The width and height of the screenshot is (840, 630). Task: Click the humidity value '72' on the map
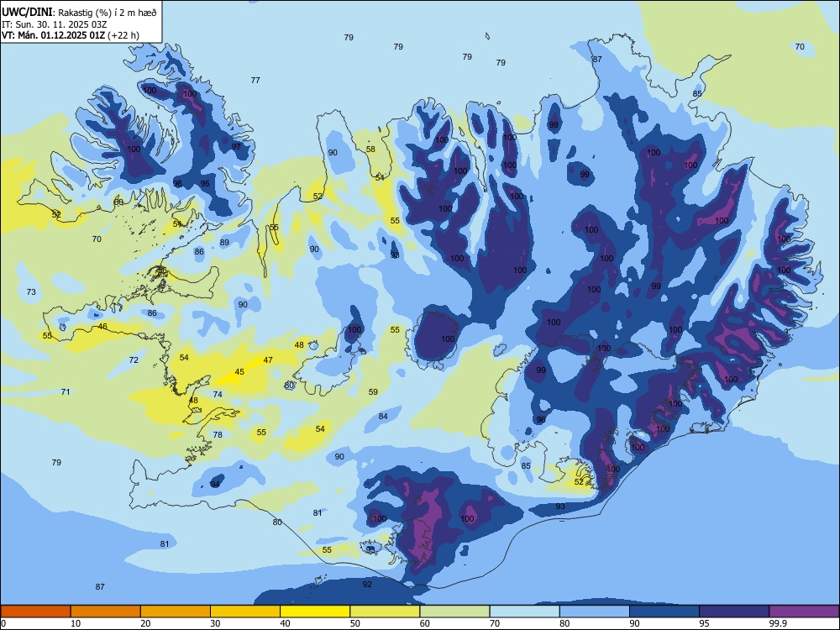(x=134, y=360)
